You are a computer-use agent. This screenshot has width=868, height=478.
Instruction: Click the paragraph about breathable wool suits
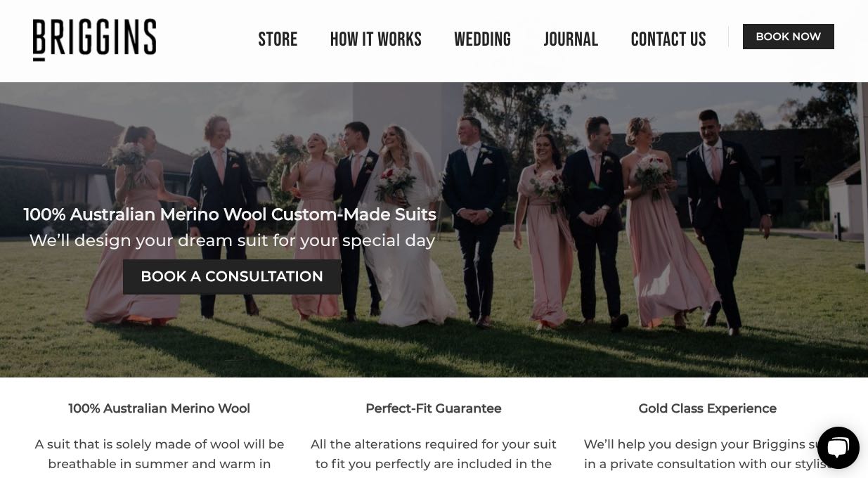[x=160, y=454]
